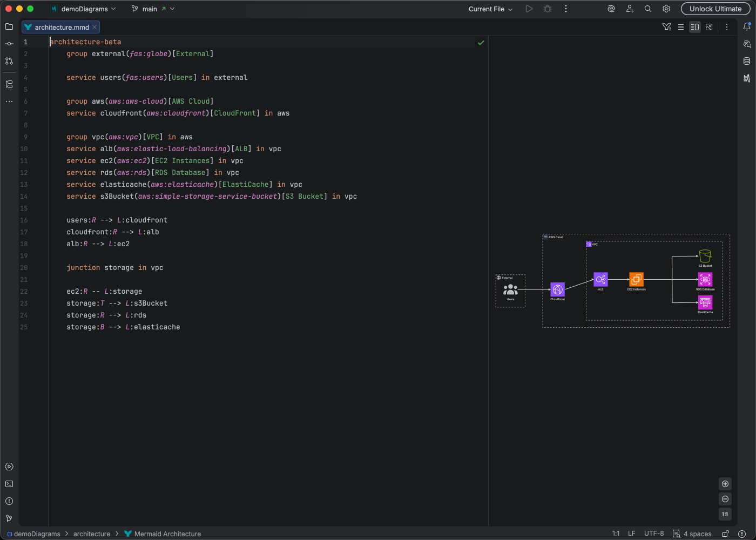The height and width of the screenshot is (540, 756).
Task: Switch to editor-only view mode
Action: pyautogui.click(x=681, y=26)
